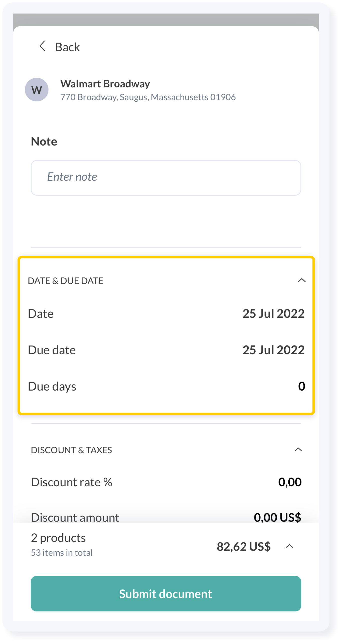
Task: Tap the DISCOUNT & TAXES header
Action: (x=71, y=450)
